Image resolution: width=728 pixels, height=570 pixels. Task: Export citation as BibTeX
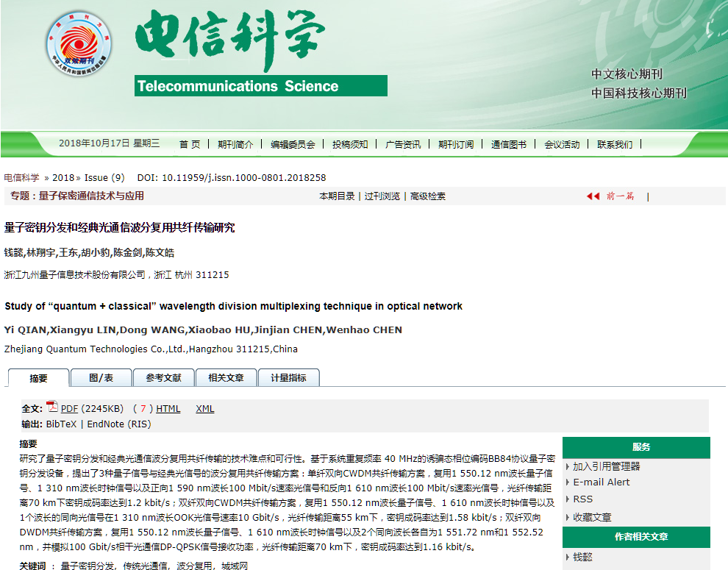click(62, 424)
